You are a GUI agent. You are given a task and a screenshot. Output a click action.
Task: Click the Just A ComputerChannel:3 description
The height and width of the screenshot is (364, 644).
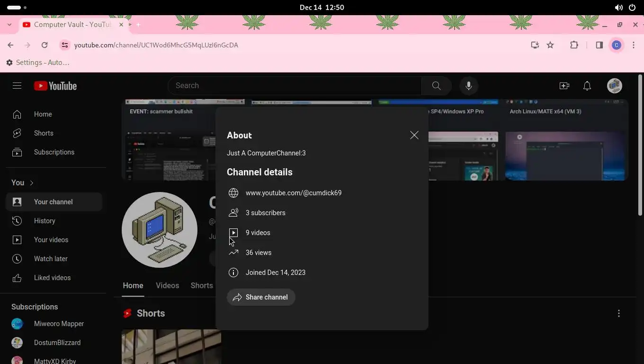(266, 153)
